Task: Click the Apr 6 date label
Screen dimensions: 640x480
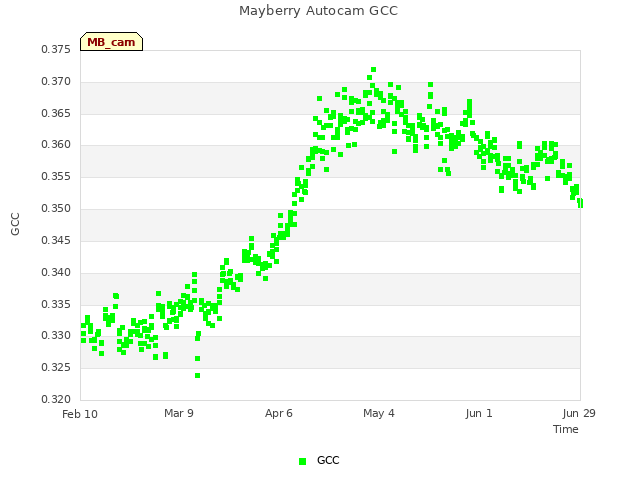Action: pyautogui.click(x=279, y=413)
